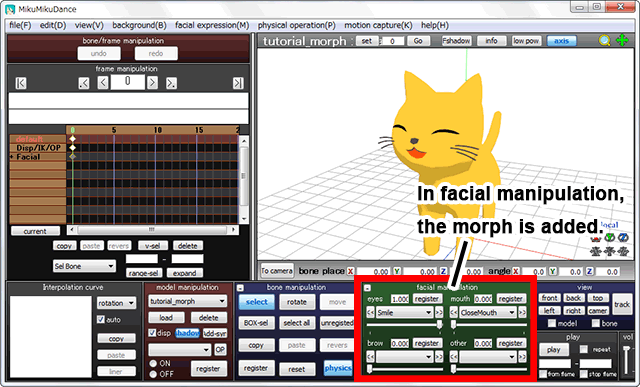The width and height of the screenshot is (640, 387).
Task: Select next mouth morph with >> arrow
Action: [522, 313]
